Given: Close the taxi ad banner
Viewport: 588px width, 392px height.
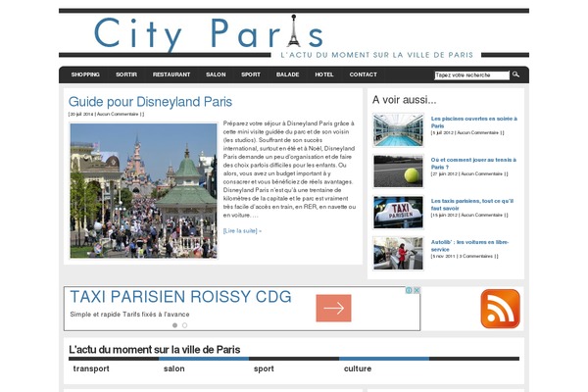Looking at the screenshot, I should pyautogui.click(x=416, y=290).
